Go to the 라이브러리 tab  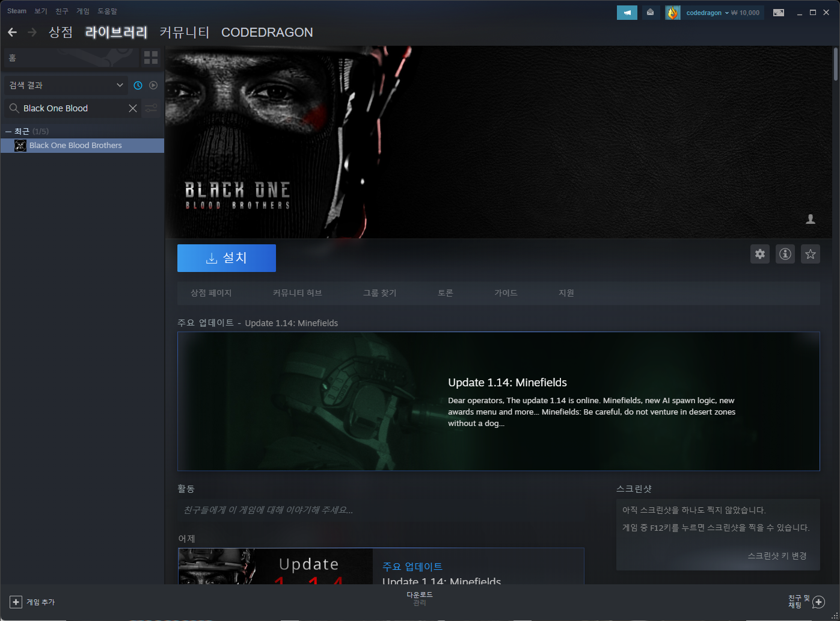click(116, 32)
